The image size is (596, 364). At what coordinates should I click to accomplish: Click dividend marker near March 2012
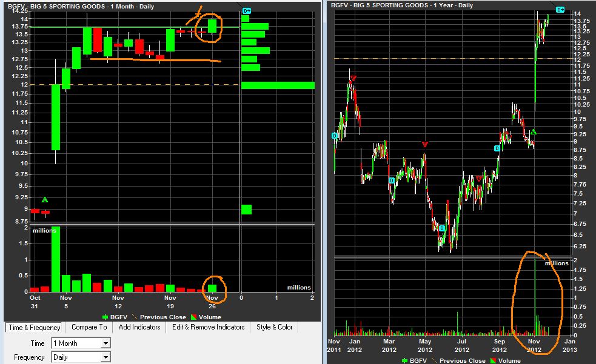392,180
